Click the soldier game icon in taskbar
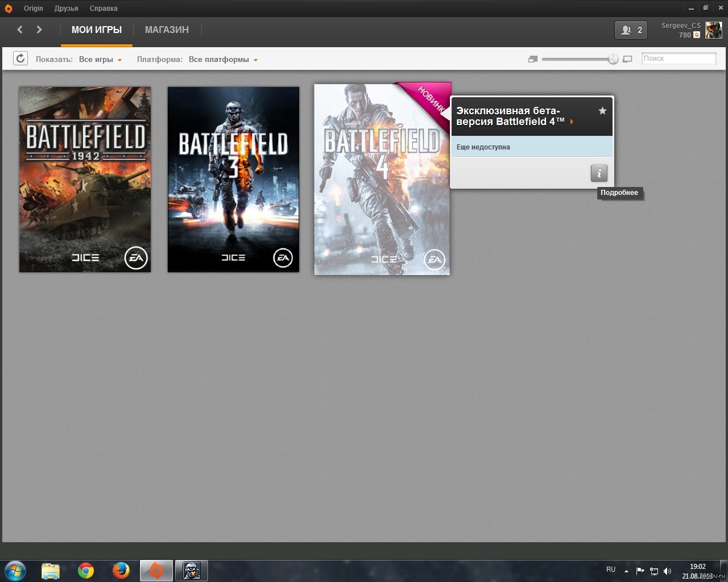Screen dimensions: 728x582 coord(192,571)
